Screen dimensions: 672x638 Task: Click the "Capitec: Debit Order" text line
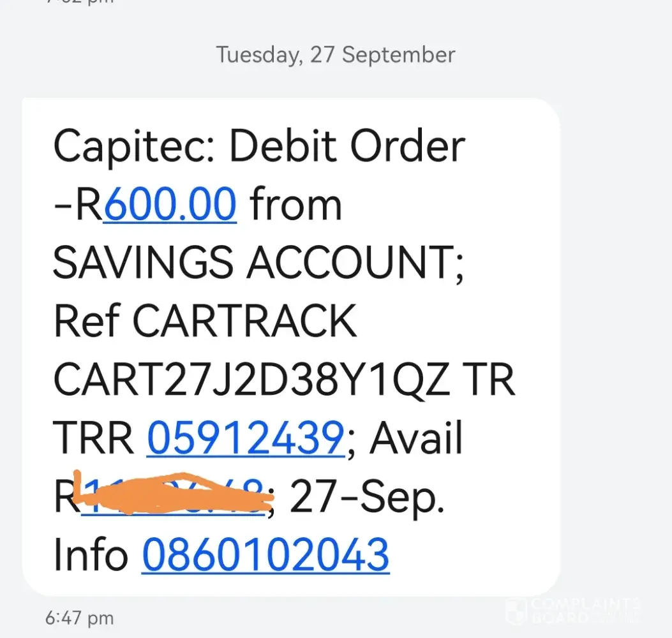click(x=258, y=147)
